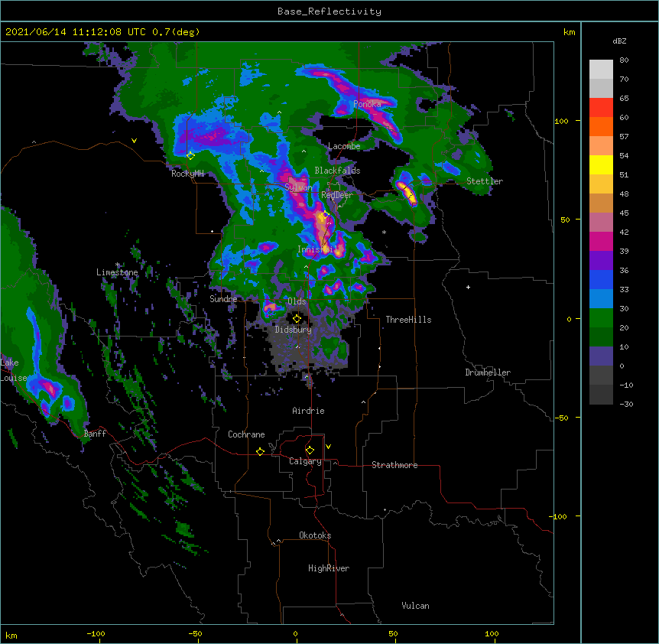659x644 pixels.
Task: Click the Innisfail city label
Action: tap(316, 249)
